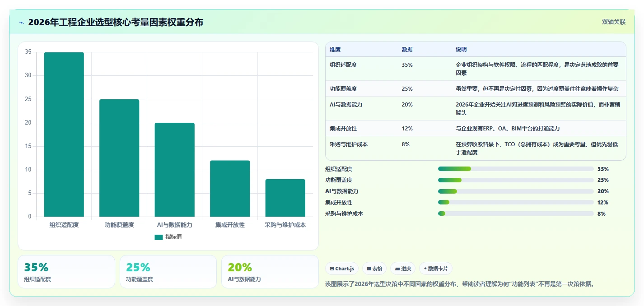Click the lightning icon beside the chart title
The image size is (644, 306).
pos(22,23)
